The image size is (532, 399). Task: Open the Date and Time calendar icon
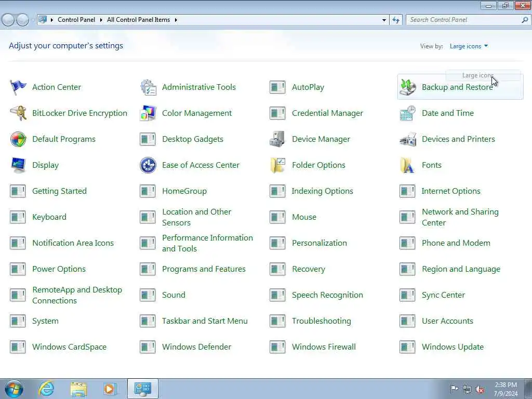[x=407, y=113]
